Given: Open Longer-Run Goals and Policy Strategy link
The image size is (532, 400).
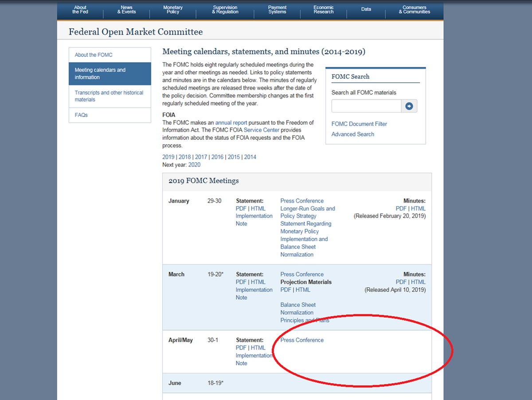Looking at the screenshot, I should (x=308, y=212).
